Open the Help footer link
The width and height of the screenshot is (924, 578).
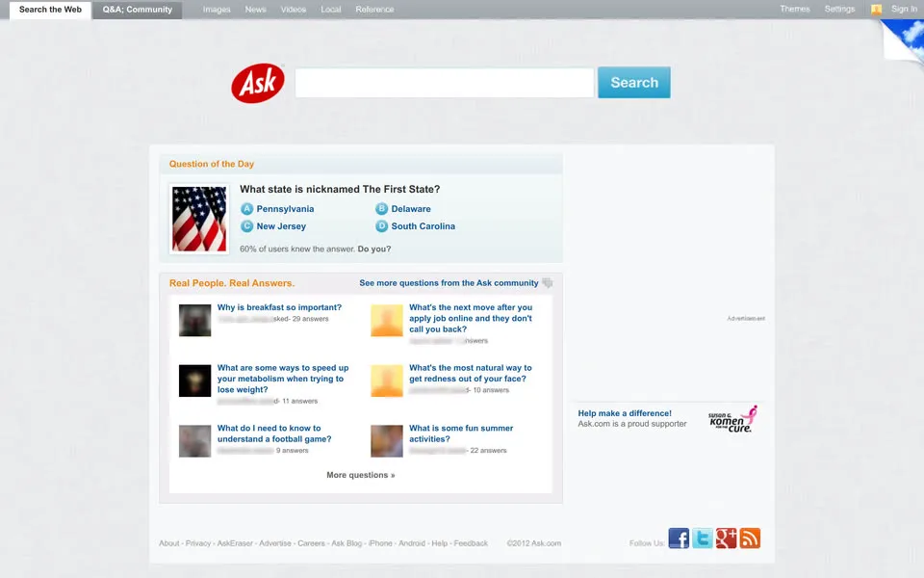(x=440, y=543)
